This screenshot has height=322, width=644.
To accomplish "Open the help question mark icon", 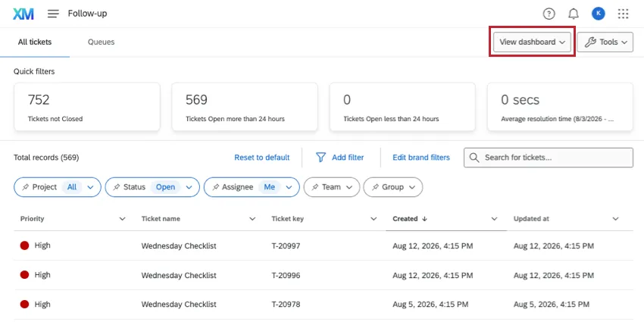I will 549,14.
